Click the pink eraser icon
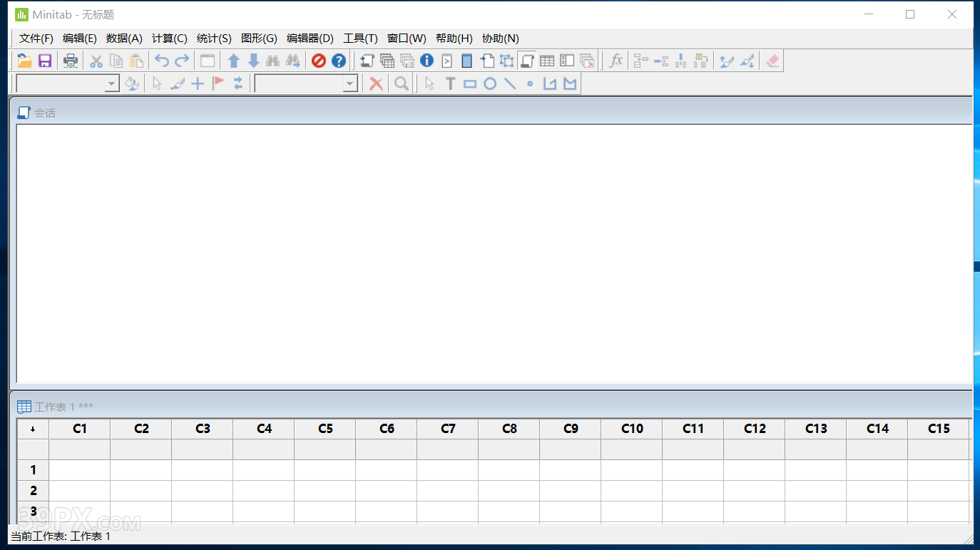The image size is (980, 550). [x=772, y=61]
